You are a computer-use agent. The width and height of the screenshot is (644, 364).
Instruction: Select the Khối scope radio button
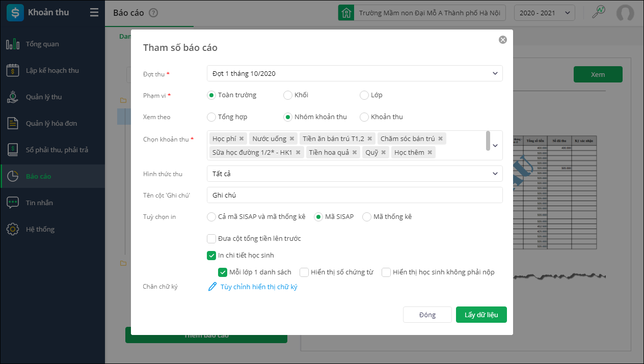click(x=288, y=95)
